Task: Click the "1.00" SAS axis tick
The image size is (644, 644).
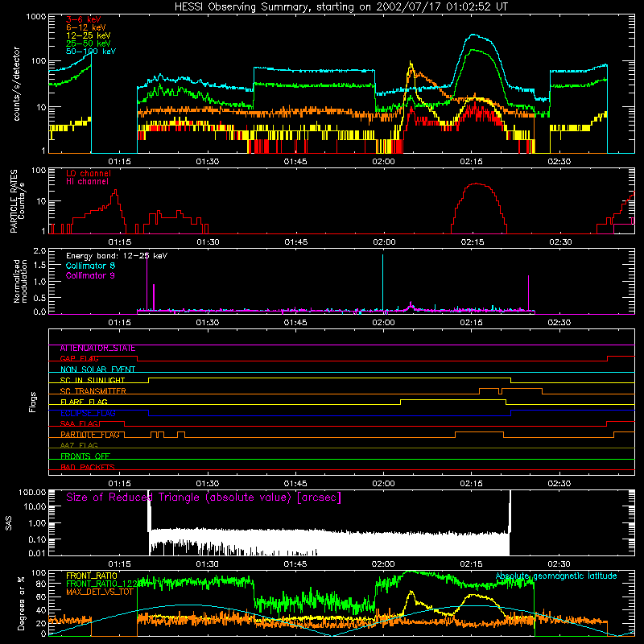Action: tap(37, 523)
